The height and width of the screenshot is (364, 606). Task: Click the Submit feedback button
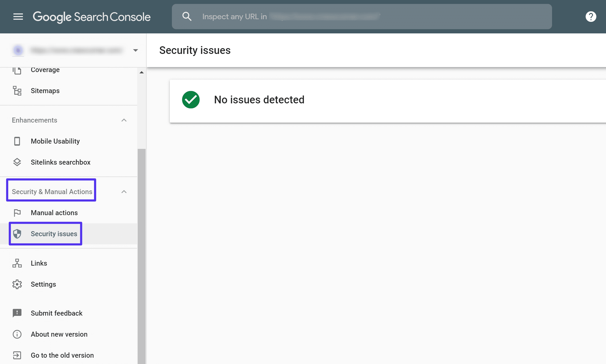pos(56,313)
